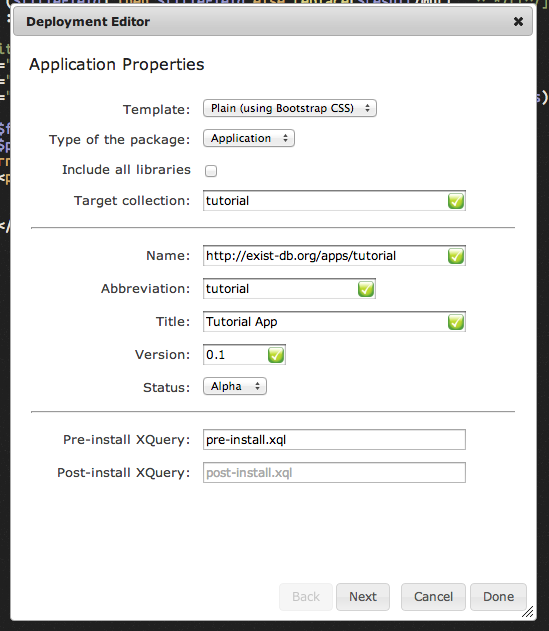Click the resize grip at the dialog corner

528,612
